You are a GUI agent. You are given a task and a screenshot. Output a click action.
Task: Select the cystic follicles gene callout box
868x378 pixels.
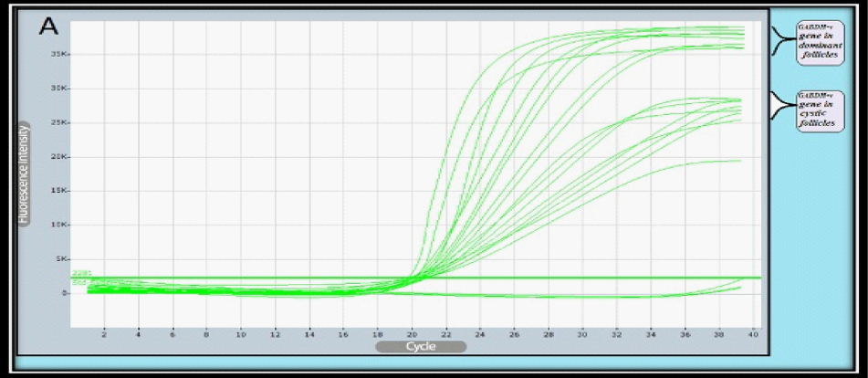pos(819,110)
